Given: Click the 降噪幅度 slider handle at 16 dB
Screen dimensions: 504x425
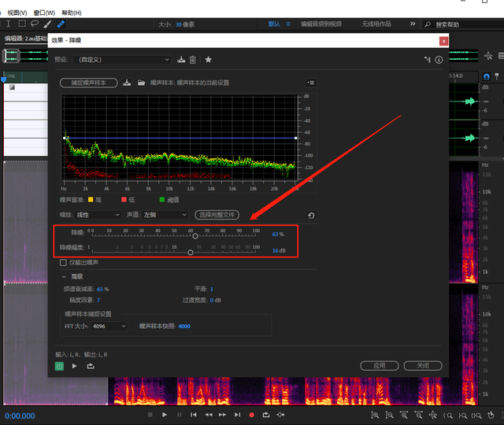Looking at the screenshot, I should (x=191, y=253).
